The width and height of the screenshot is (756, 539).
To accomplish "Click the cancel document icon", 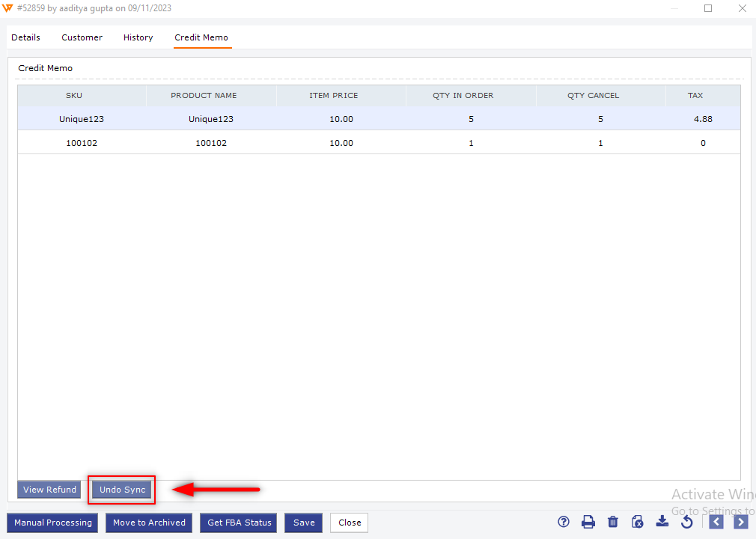I will (638, 522).
